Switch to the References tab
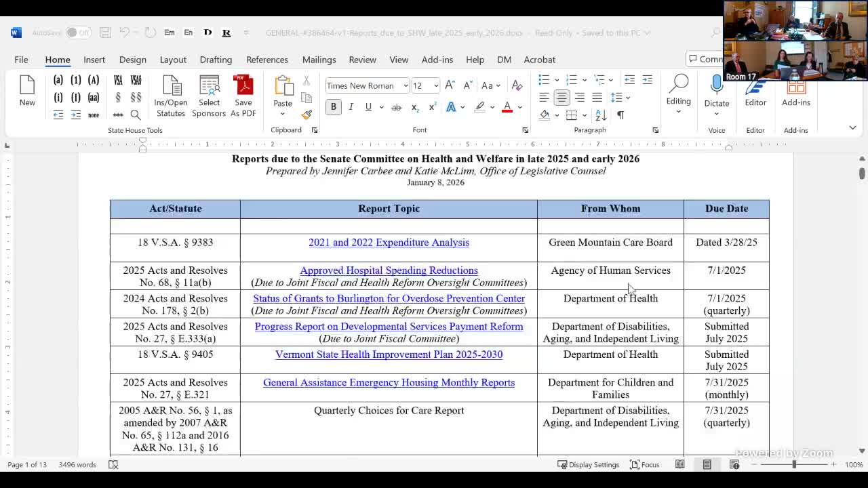The width and height of the screenshot is (868, 488). [x=267, y=60]
